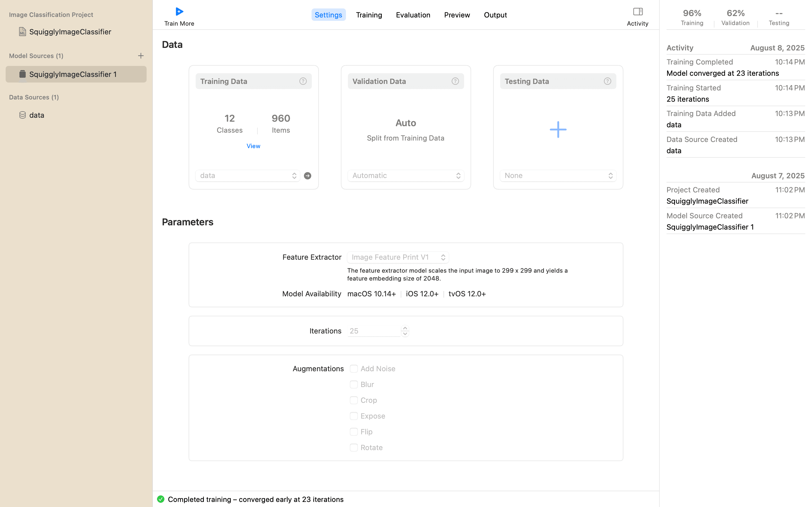Enable the Rotate augmentation checkbox
This screenshot has width=812, height=507.
click(x=354, y=447)
